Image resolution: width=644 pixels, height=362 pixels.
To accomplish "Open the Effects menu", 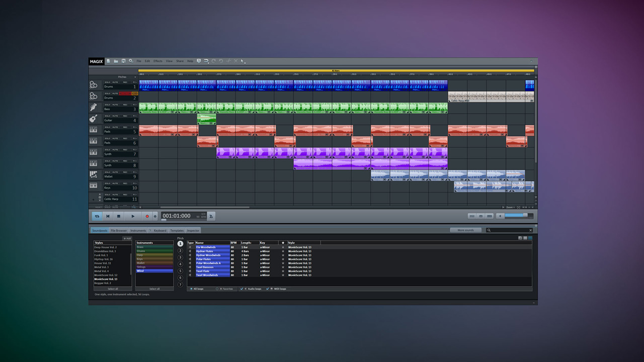I will 157,61.
